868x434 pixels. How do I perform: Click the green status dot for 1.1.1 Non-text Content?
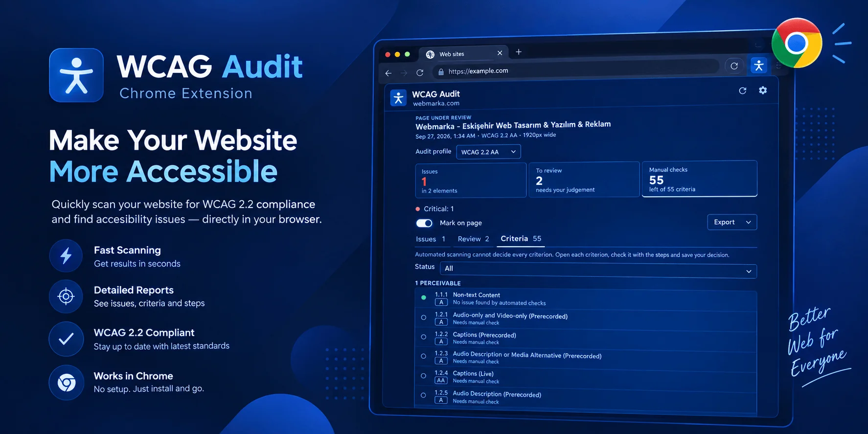click(424, 297)
